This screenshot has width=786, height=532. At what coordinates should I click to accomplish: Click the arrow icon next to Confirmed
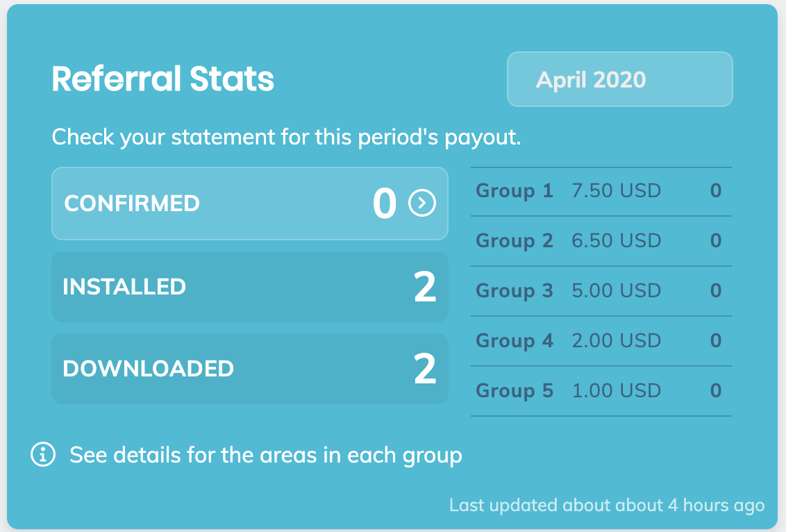click(x=422, y=203)
